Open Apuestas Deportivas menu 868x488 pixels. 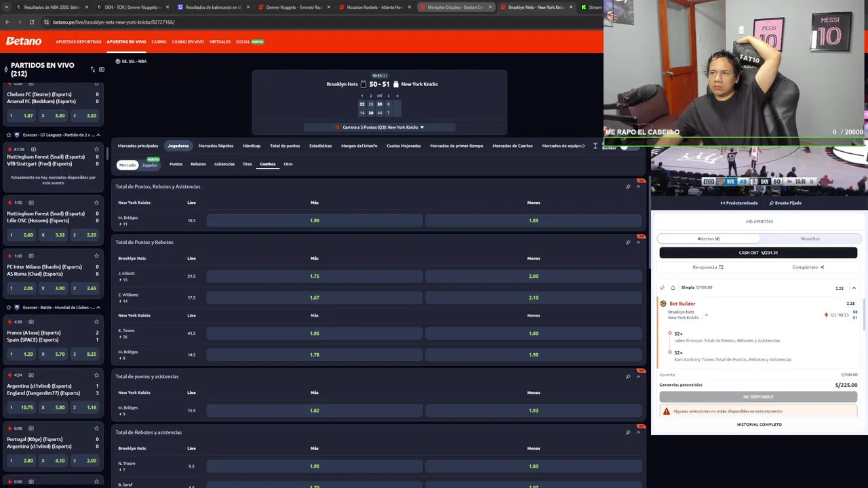(x=79, y=41)
